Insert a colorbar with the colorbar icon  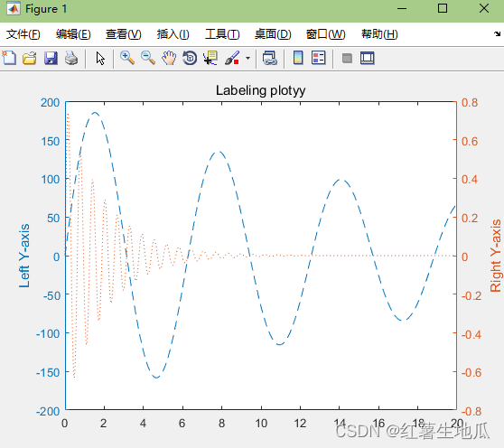(x=298, y=58)
